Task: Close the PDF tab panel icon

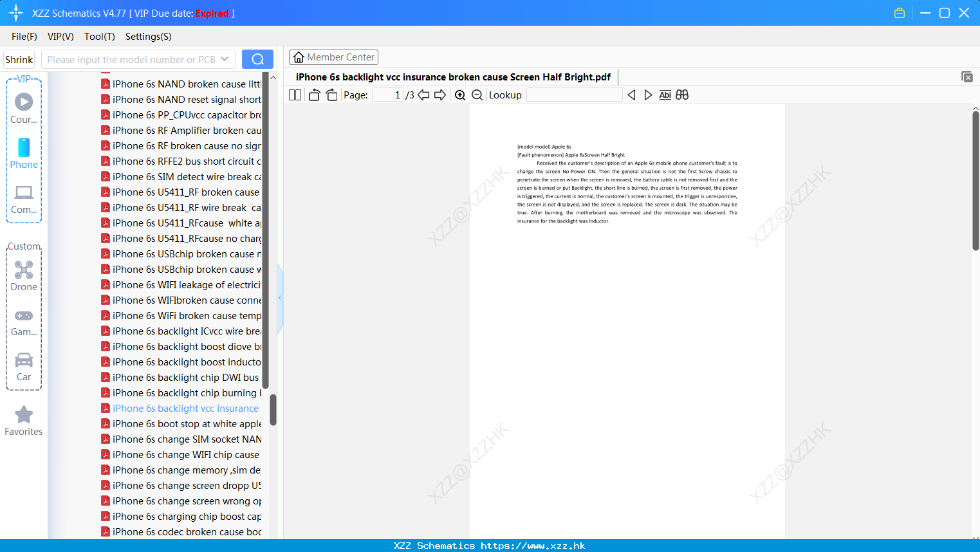Action: [967, 77]
